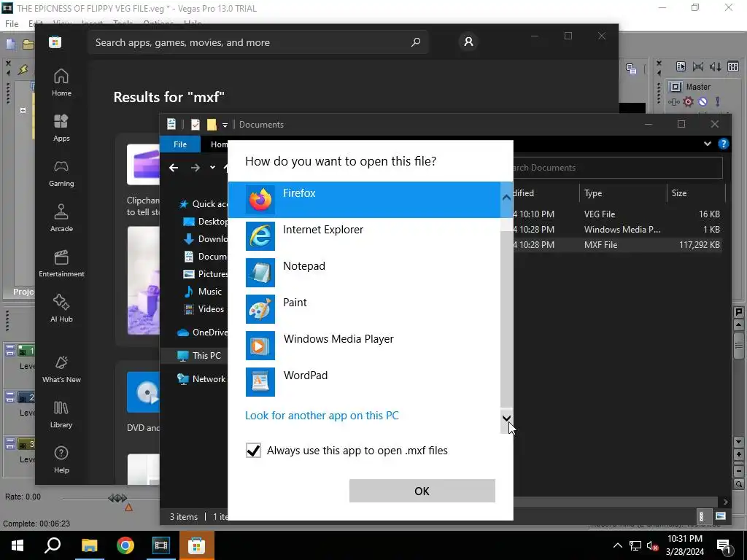Choose Internet Explorer to open the file
The height and width of the screenshot is (560, 747).
[364, 236]
